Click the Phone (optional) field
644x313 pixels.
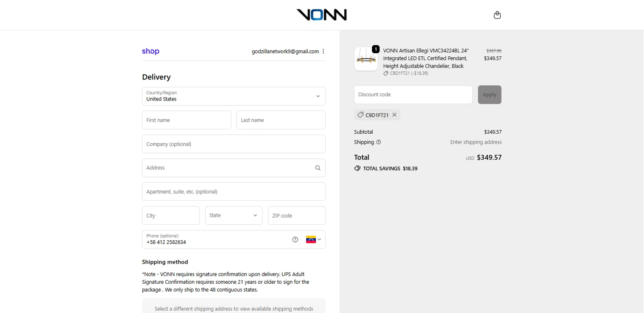(234, 239)
